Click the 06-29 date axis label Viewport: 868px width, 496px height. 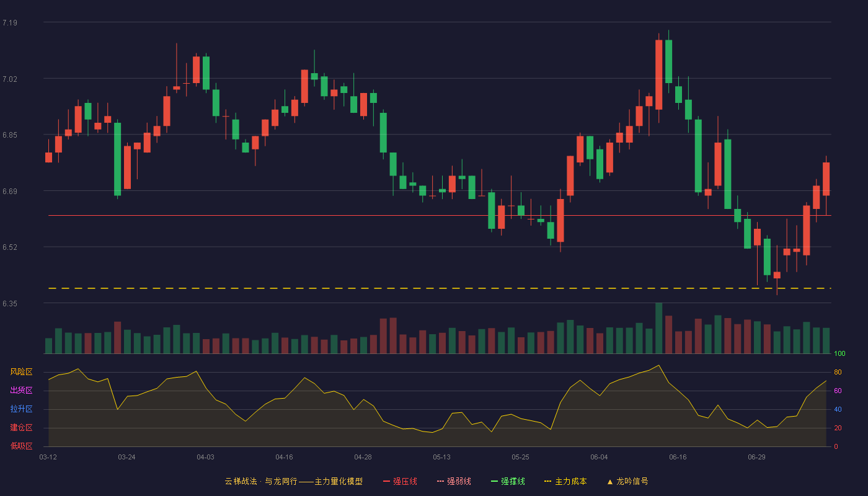pos(756,457)
